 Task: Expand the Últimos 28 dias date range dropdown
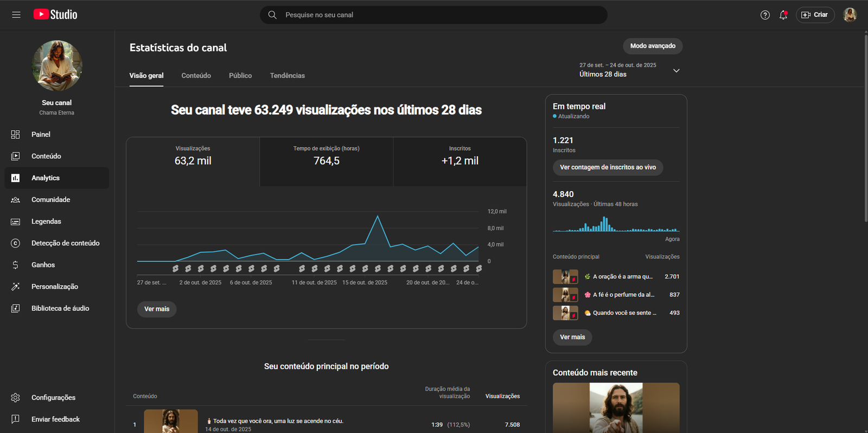[x=676, y=71]
